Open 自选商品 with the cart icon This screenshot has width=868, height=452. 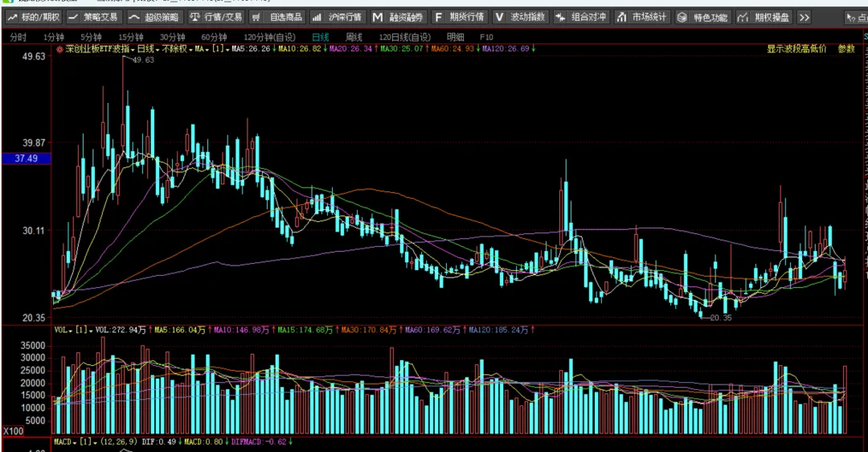277,17
